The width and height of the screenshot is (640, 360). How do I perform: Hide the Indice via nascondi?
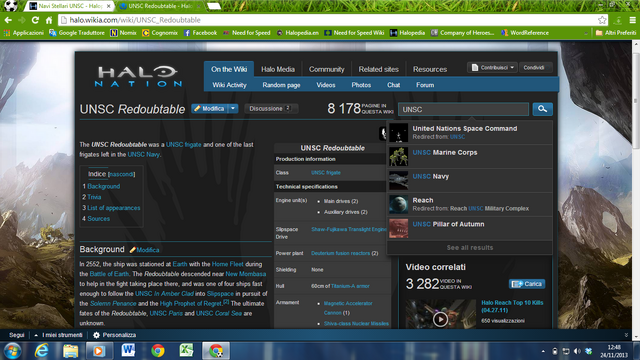pos(121,174)
